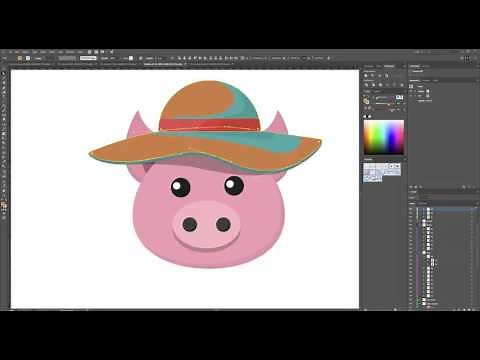Click the Minus Front shape mode icon
480x360 pixels.
pos(372,75)
